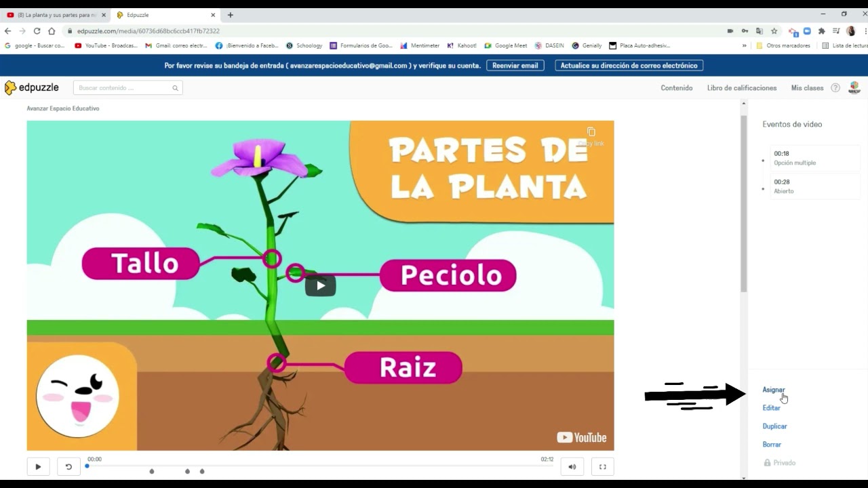Image resolution: width=868 pixels, height=488 pixels.
Task: Click the password key icon in address bar
Action: tap(745, 30)
